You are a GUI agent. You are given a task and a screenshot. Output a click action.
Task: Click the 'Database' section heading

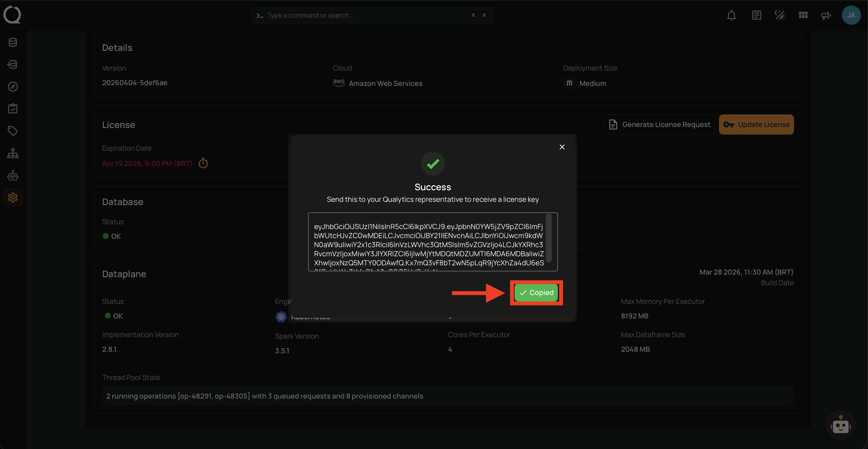click(x=123, y=202)
